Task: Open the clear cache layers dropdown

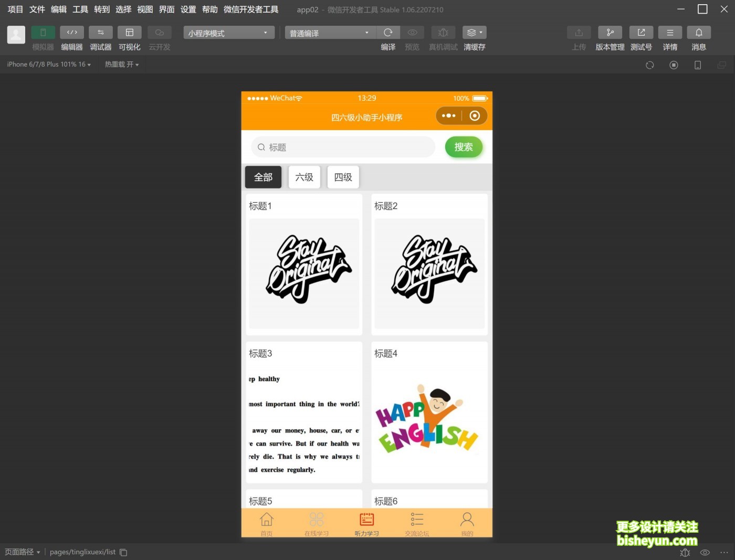Action: click(475, 33)
